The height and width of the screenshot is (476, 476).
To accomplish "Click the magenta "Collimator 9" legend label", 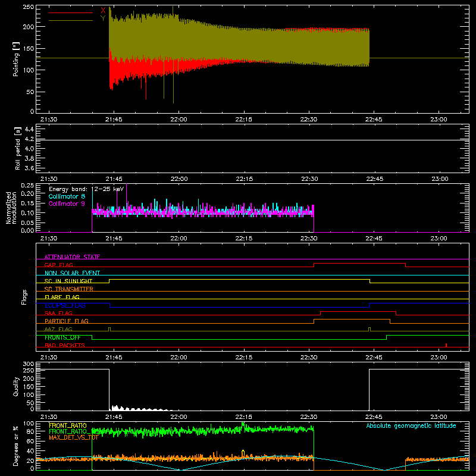I will tap(67, 203).
